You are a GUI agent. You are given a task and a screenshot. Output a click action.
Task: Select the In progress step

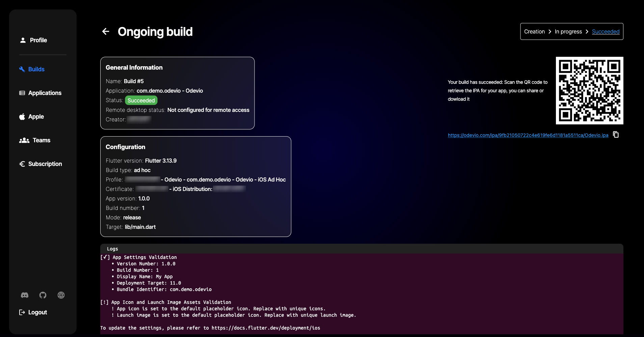[x=568, y=31]
